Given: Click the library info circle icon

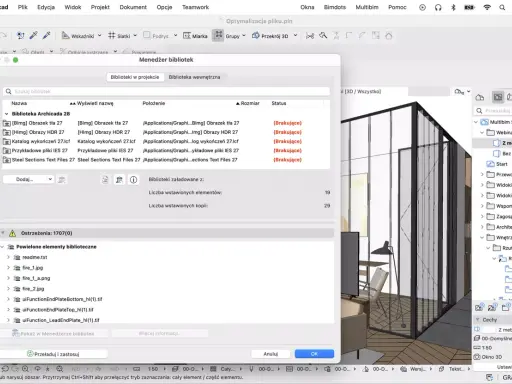Looking at the screenshot, I should point(133,180).
